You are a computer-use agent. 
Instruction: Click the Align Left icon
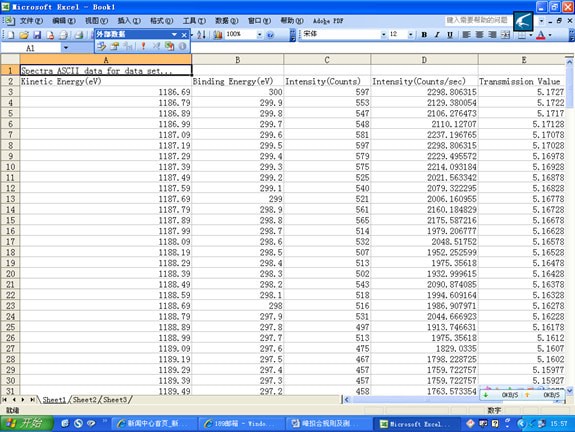pyautogui.click(x=466, y=35)
